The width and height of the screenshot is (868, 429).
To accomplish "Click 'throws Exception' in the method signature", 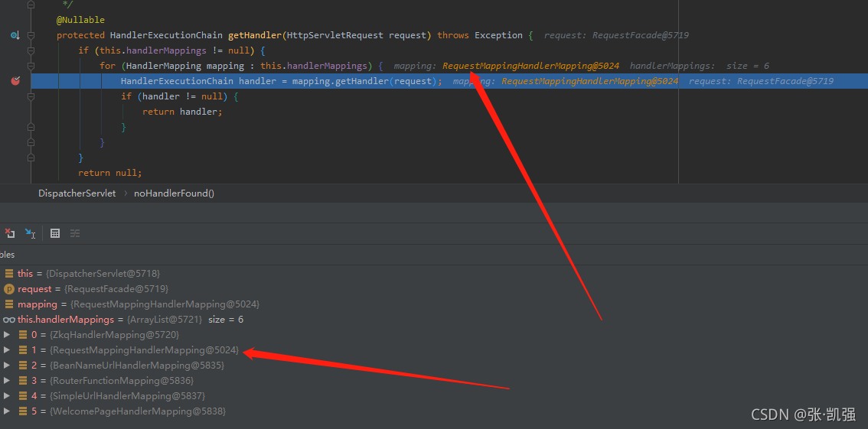I will [x=479, y=35].
